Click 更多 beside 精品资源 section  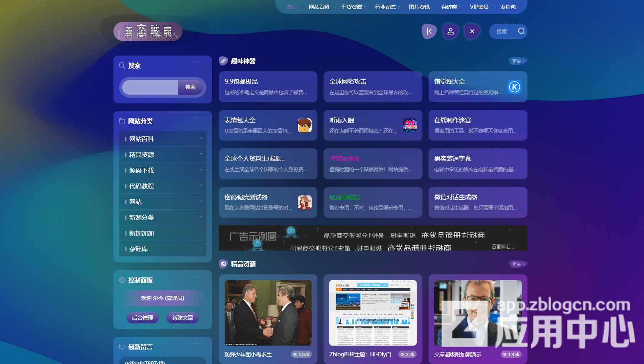[x=518, y=264]
